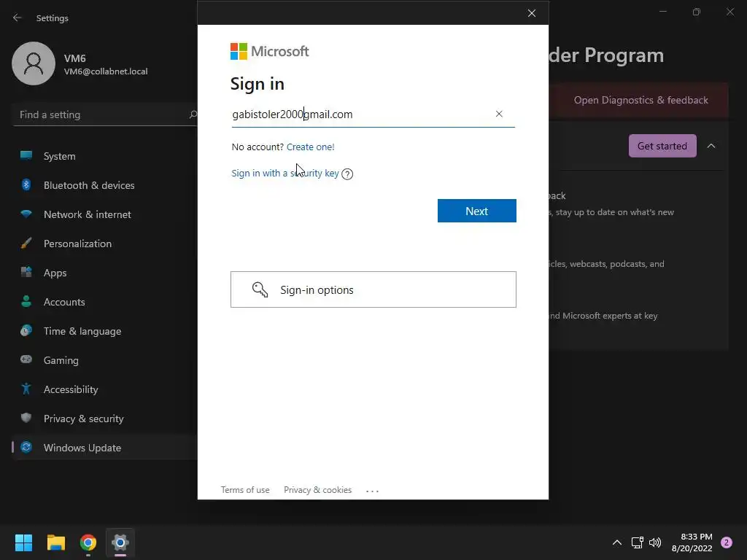The image size is (747, 560).
Task: Click the Next button
Action: tap(477, 211)
